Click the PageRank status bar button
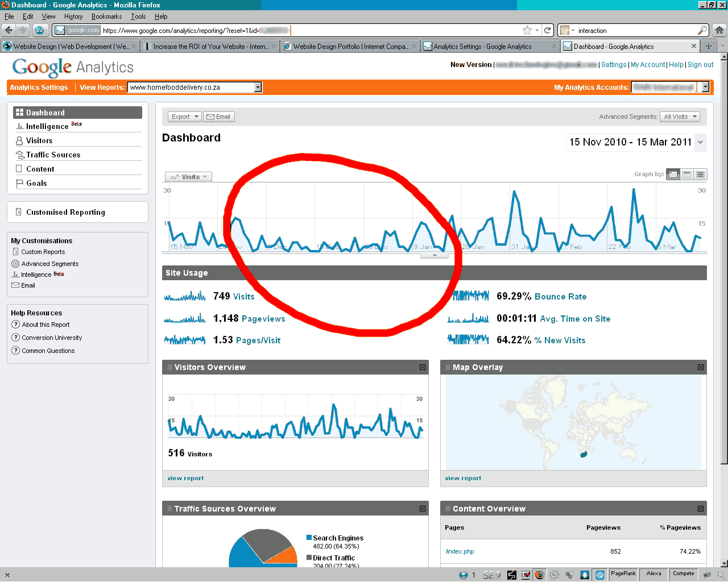728x582 pixels. tap(623, 574)
